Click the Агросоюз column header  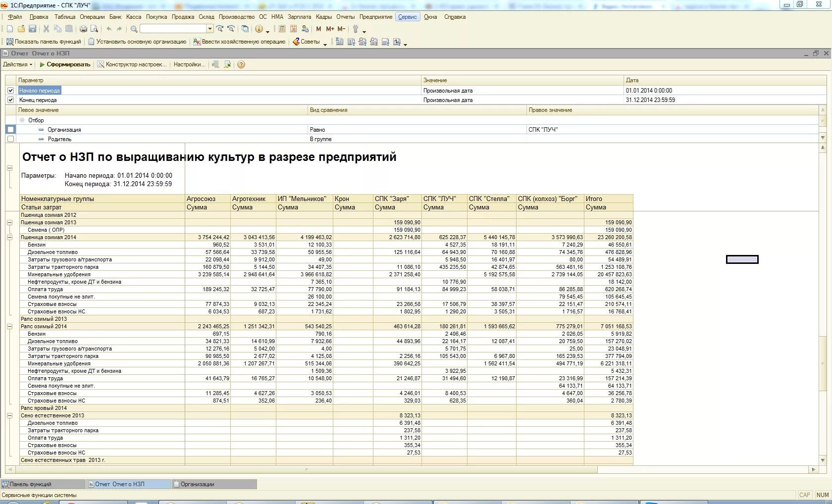point(207,199)
